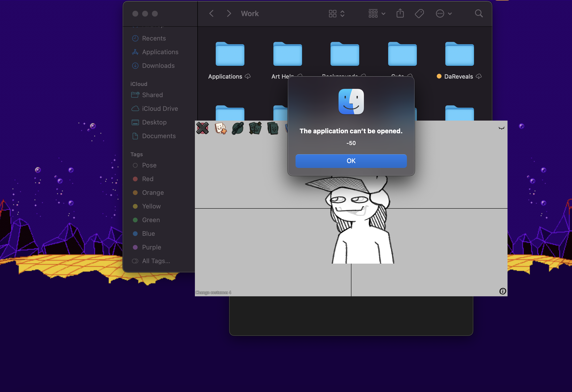Click the Finder group-by grid icon
The width and height of the screenshot is (572, 392).
(x=373, y=13)
